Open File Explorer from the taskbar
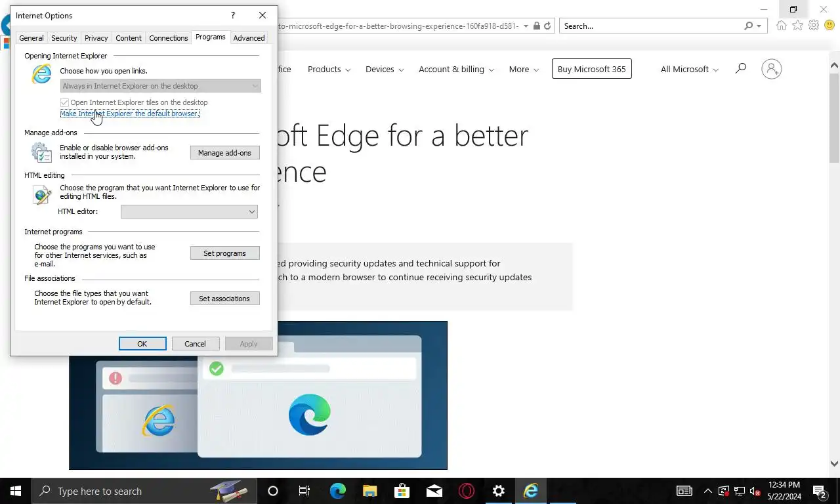 (369, 491)
